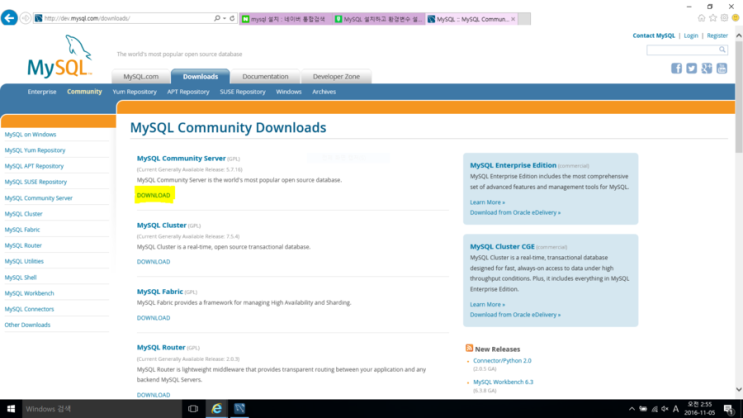Switch to the second MySQL blog tab
Screen dimensions: 743x418
379,19
